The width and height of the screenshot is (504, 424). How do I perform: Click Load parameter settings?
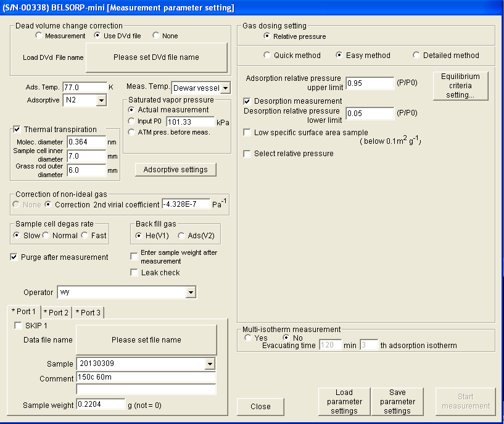point(344,402)
